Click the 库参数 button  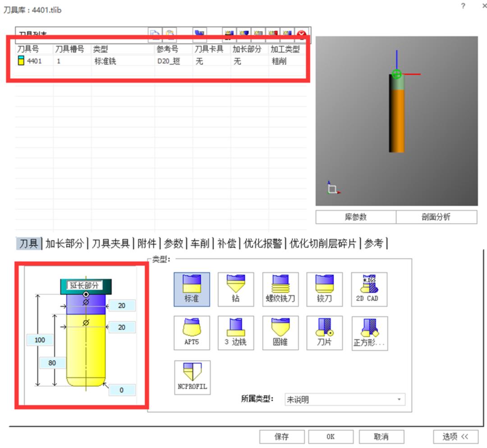[x=356, y=217]
